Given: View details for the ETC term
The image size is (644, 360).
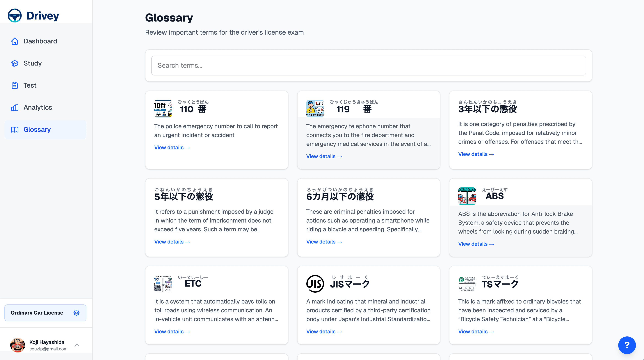Looking at the screenshot, I should pyautogui.click(x=172, y=331).
